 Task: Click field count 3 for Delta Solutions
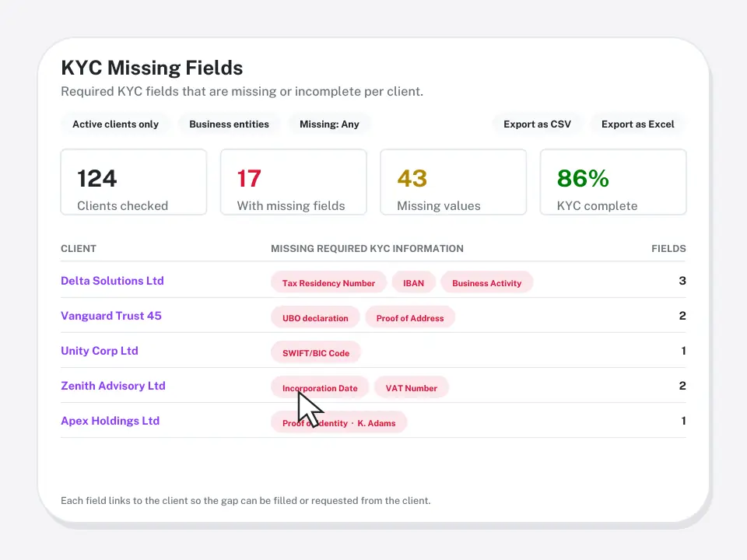pyautogui.click(x=682, y=281)
